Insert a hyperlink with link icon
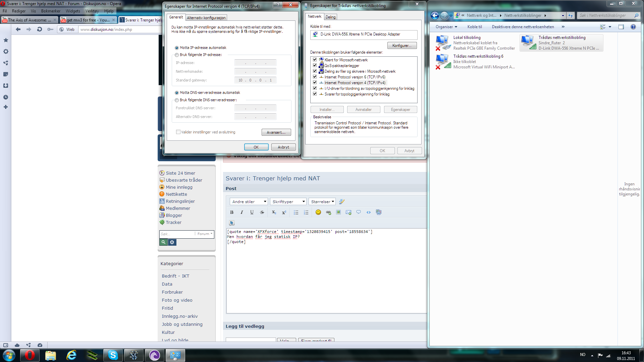Screen dimensions: 644x362 328,212
